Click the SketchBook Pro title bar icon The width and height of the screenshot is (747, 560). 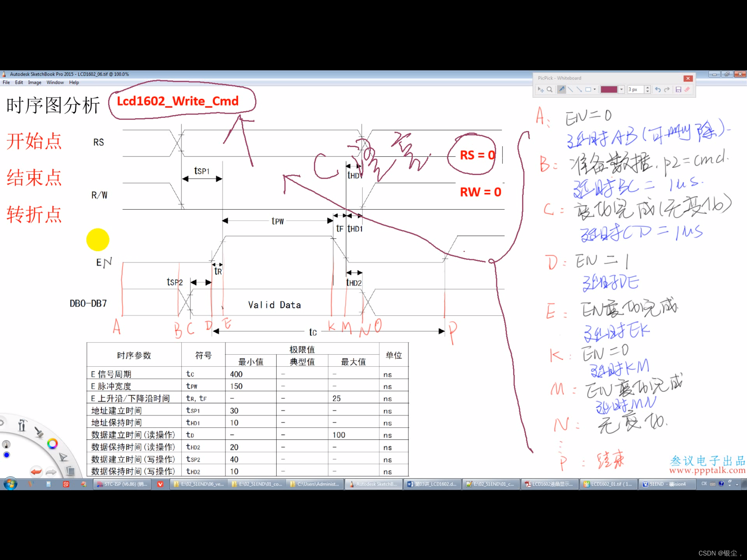click(4, 74)
